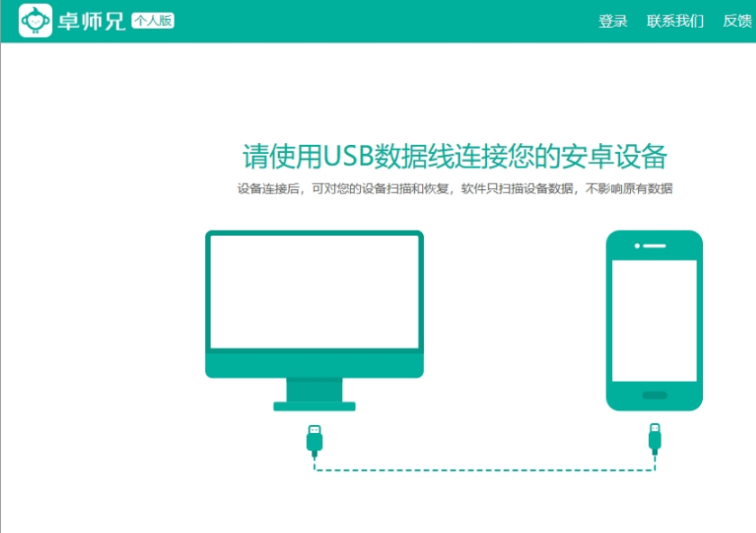Click the USB plug below the computer
Screen dimensions: 756x533
pos(313,438)
